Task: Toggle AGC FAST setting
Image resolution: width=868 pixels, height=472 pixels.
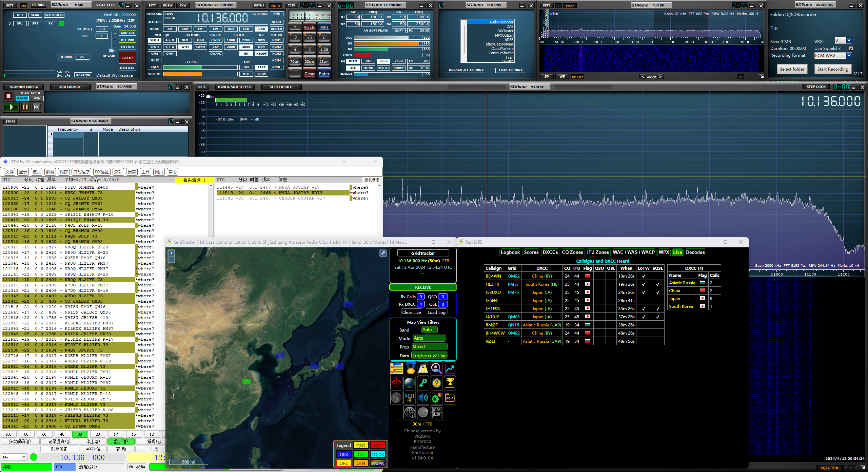Action: click(261, 67)
